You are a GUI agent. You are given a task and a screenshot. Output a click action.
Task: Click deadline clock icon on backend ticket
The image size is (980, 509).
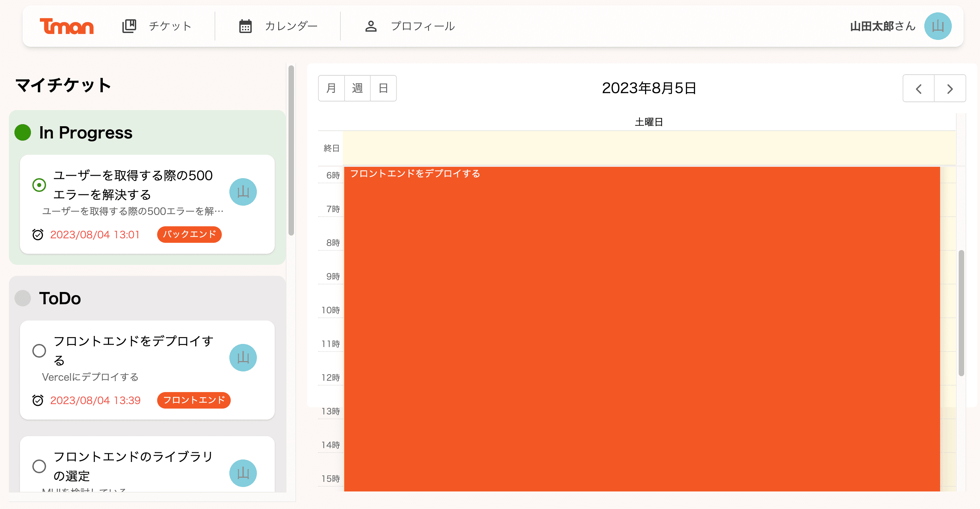coord(38,234)
